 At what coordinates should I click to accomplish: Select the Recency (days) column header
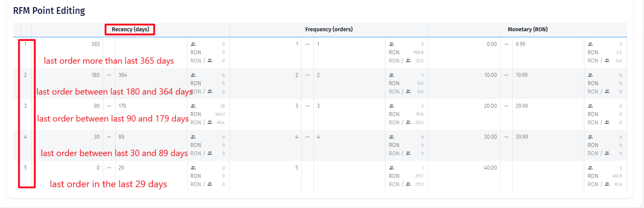coord(130,29)
